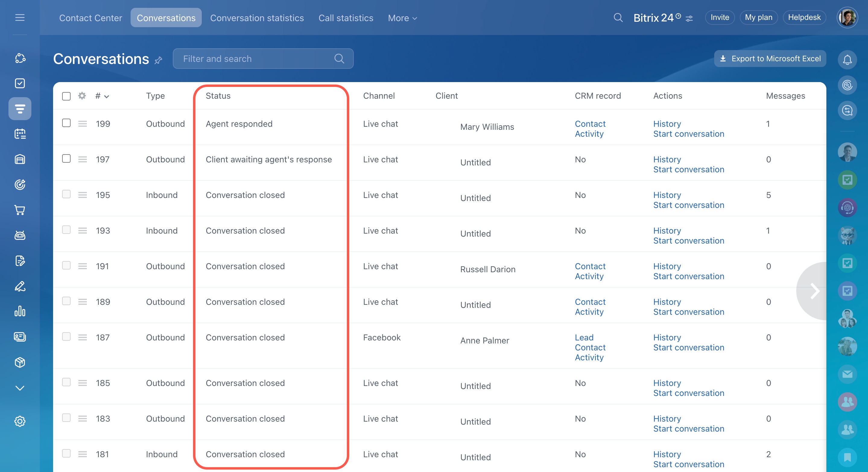This screenshot has width=868, height=472.
Task: Toggle the select-all checkbox in header
Action: coord(66,96)
